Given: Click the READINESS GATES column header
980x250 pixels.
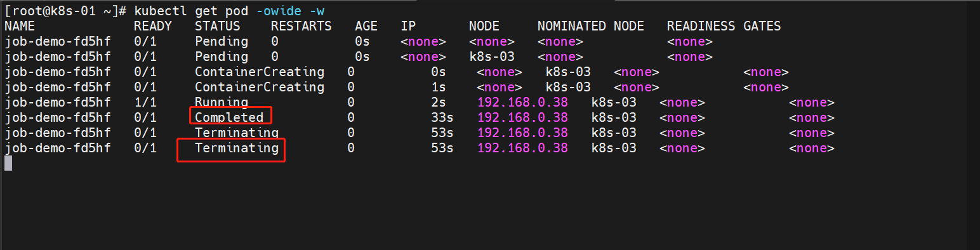Looking at the screenshot, I should click(x=724, y=26).
